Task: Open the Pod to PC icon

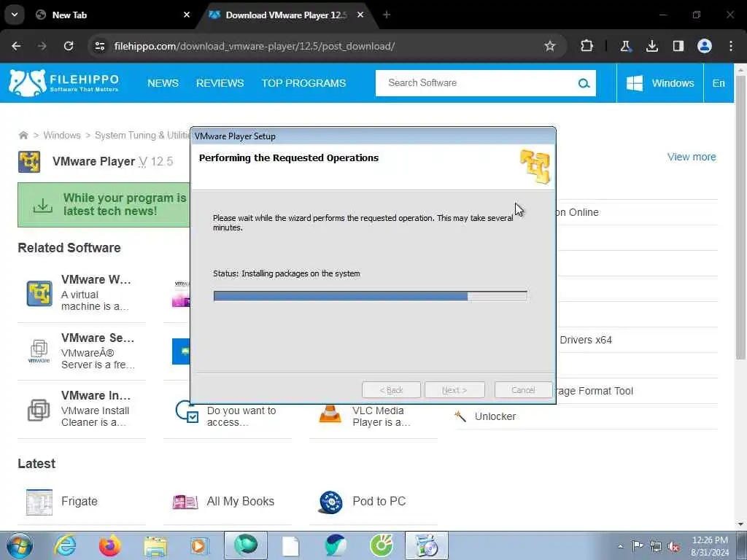Action: (x=330, y=502)
